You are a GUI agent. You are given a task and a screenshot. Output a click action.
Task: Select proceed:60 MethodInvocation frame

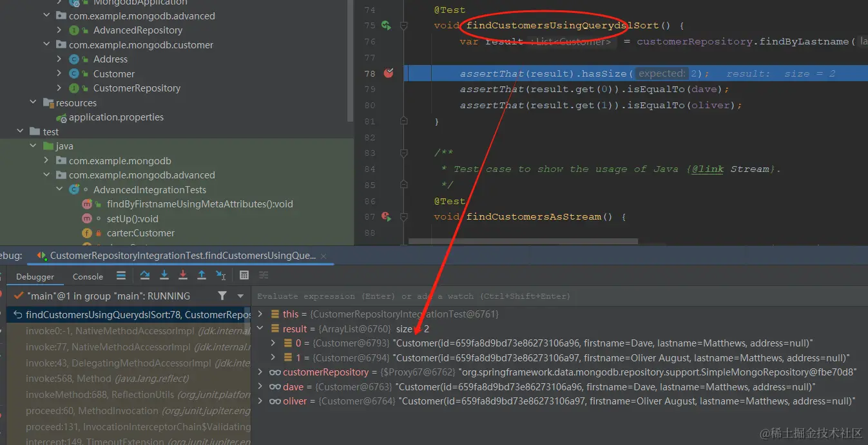tap(129, 411)
